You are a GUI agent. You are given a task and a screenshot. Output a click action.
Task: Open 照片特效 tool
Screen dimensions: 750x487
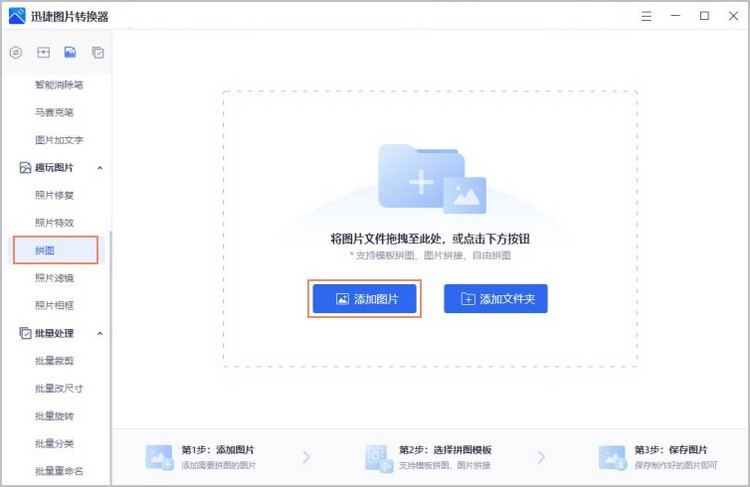[54, 223]
